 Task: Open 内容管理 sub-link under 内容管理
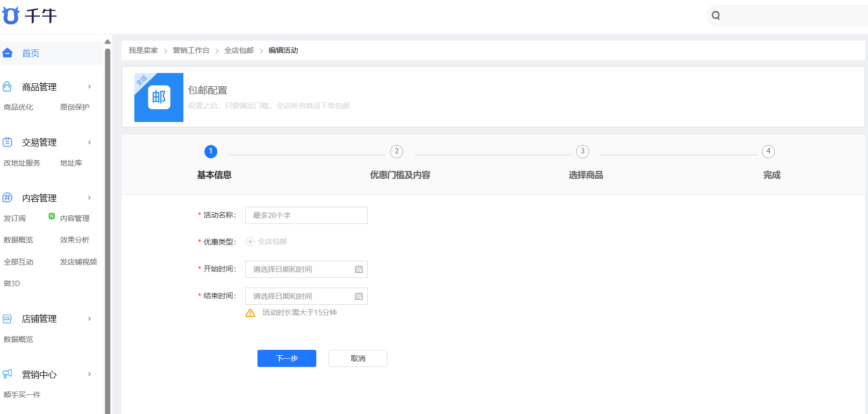click(x=75, y=219)
